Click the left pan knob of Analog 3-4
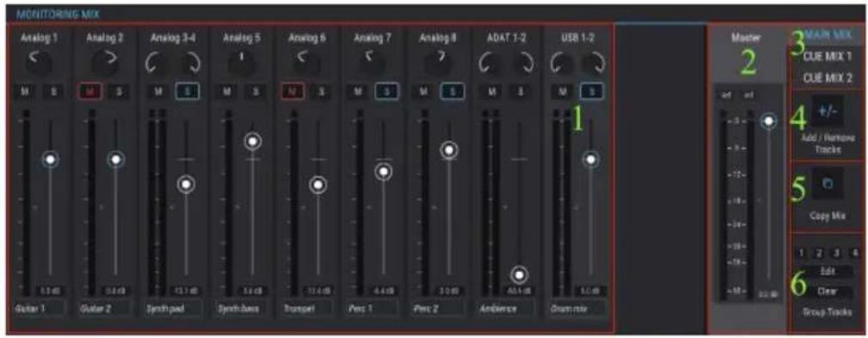This screenshot has height=338, width=868. (157, 65)
